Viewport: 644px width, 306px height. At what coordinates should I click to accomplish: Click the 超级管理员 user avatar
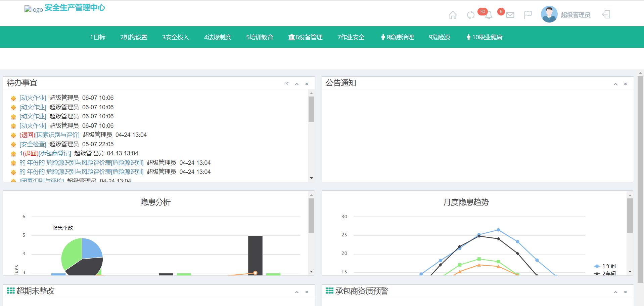coord(549,14)
